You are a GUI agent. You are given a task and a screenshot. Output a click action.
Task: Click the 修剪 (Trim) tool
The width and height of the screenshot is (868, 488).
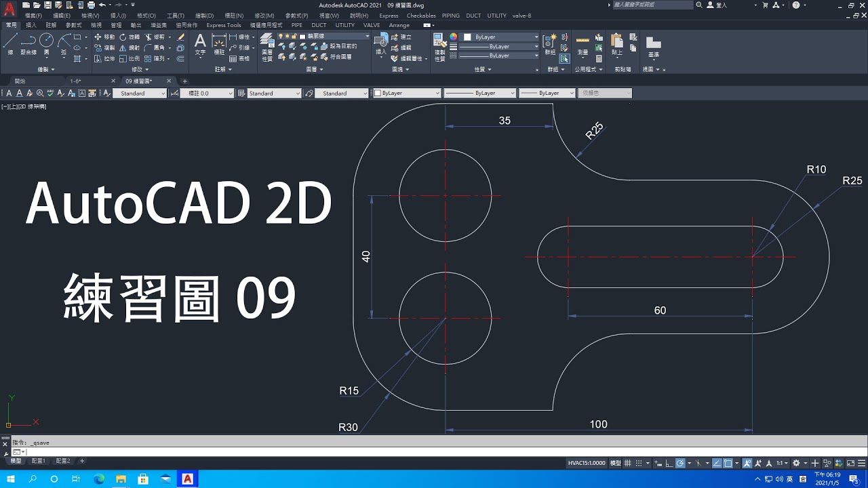coord(155,37)
